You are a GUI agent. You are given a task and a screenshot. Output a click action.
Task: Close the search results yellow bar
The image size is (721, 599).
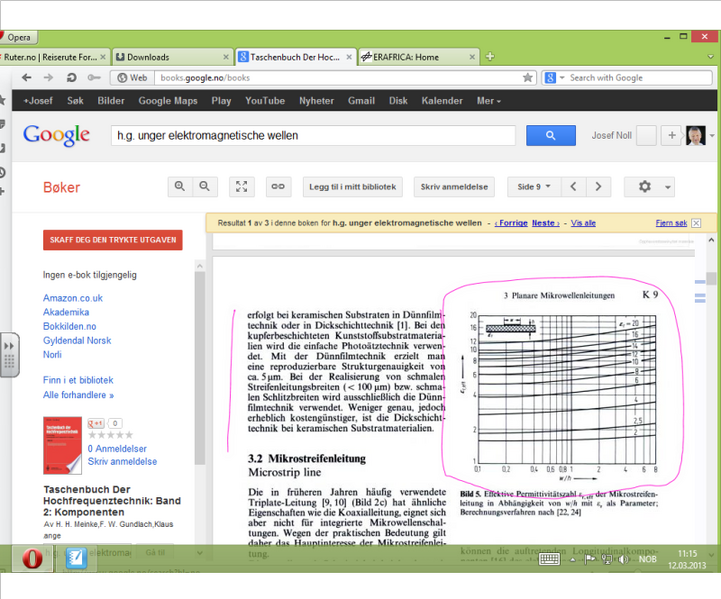point(696,223)
